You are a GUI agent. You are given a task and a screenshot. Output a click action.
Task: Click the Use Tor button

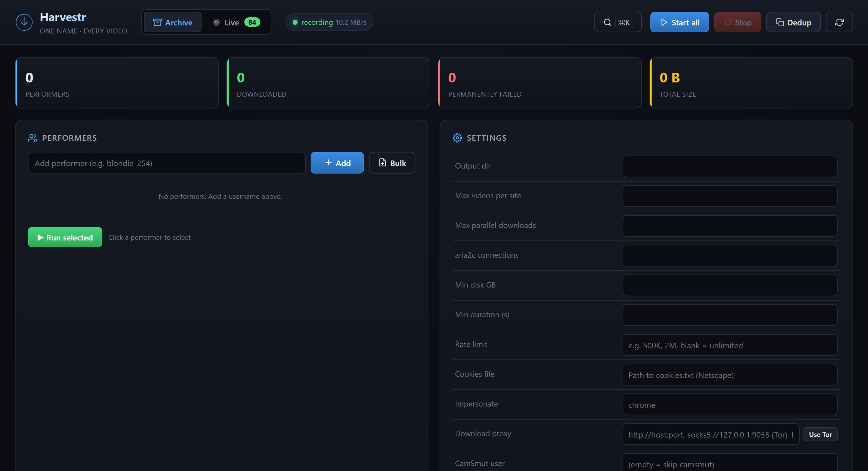(x=820, y=434)
